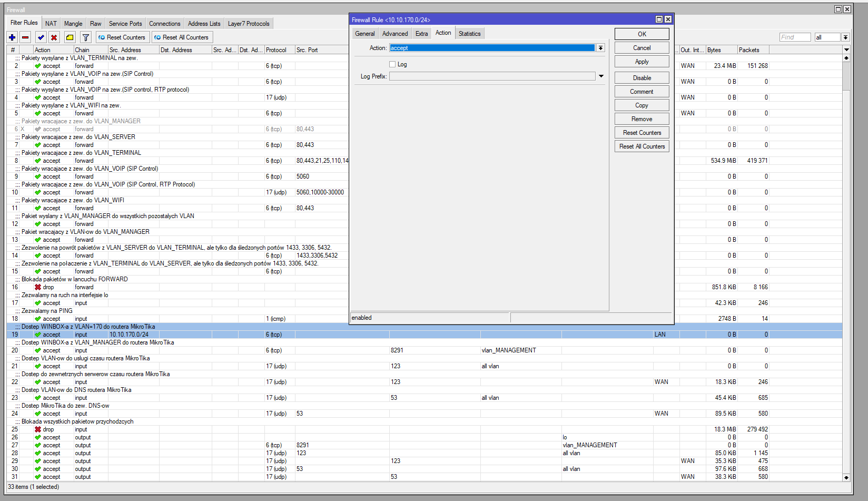Click Reset All Counters in the toolbar
868x501 pixels.
coord(182,37)
